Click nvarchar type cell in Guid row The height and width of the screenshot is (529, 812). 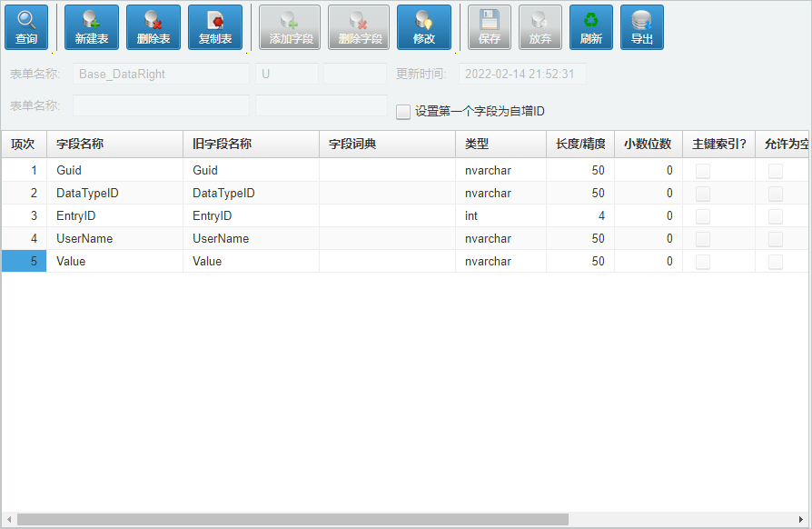point(500,170)
